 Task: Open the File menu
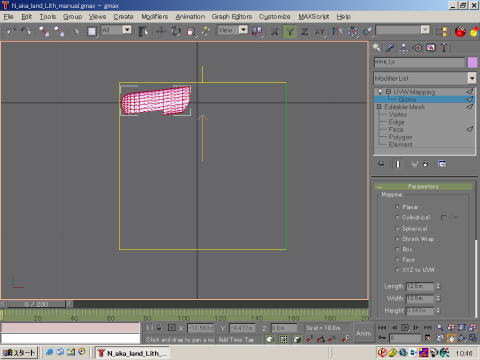pos(8,16)
